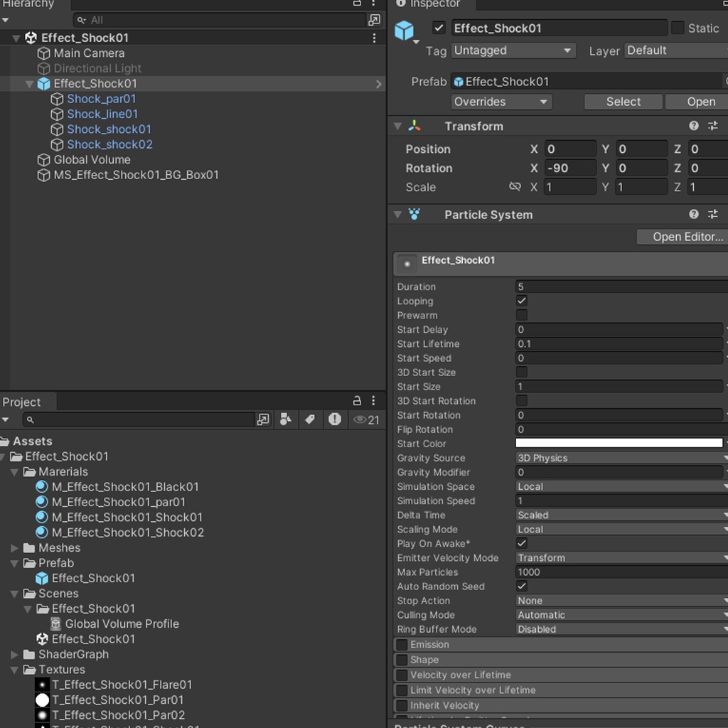The image size is (728, 728).
Task: Open the Overrides dropdown
Action: coord(501,102)
